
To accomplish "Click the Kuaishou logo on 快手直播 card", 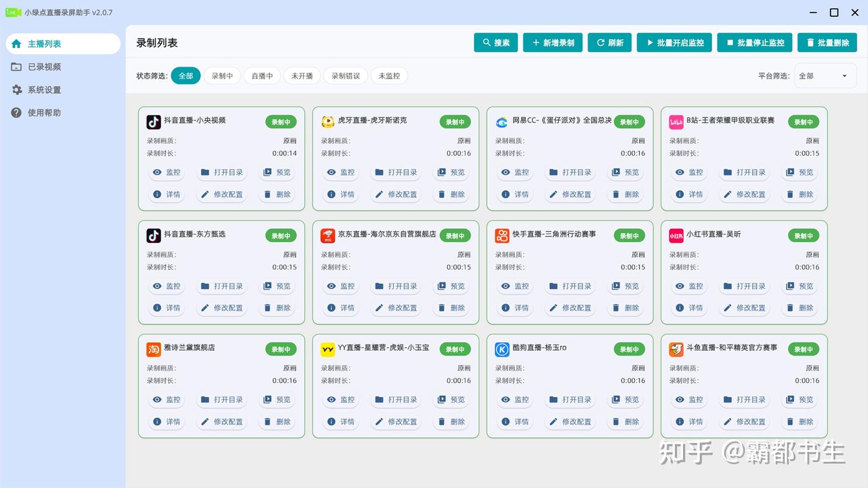I will coord(502,236).
